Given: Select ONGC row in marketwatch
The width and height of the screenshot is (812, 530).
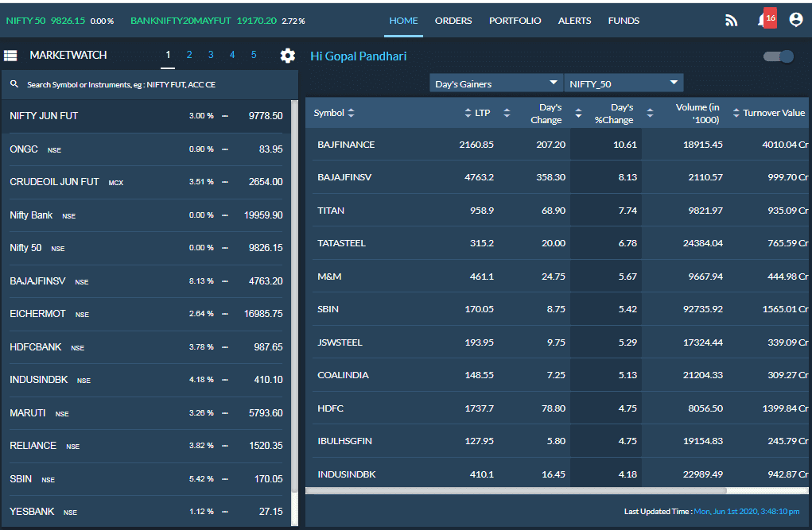Looking at the screenshot, I should [x=146, y=149].
